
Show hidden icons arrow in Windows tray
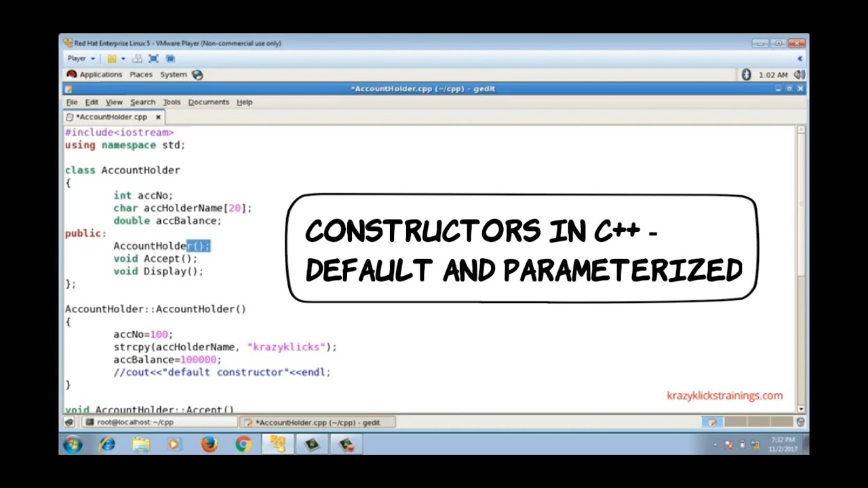715,445
